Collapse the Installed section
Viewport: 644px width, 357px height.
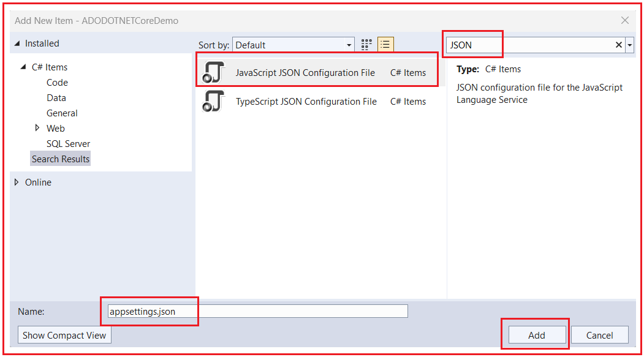click(x=17, y=43)
